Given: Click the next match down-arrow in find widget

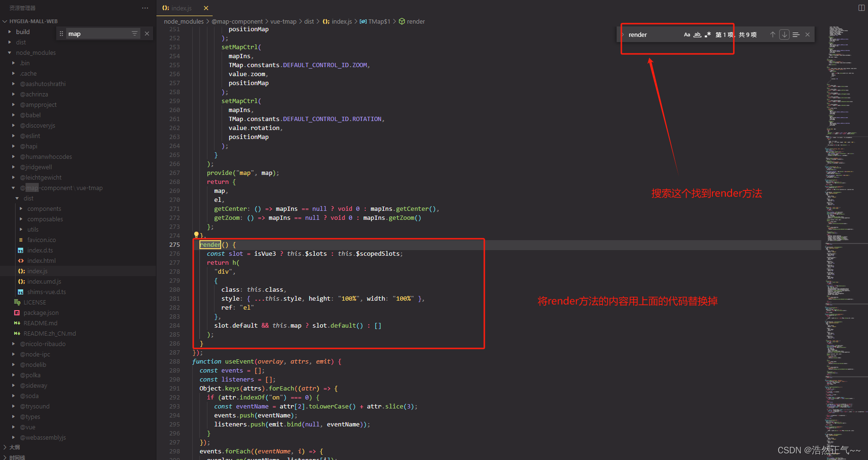Looking at the screenshot, I should coord(784,34).
